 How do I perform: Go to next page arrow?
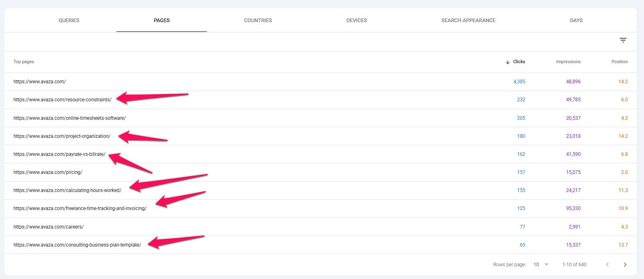(625, 265)
